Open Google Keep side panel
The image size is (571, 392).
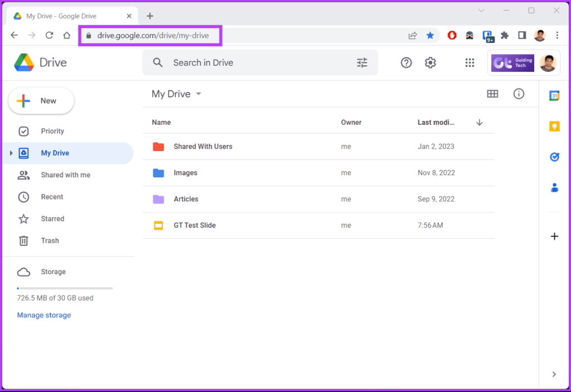click(x=554, y=127)
